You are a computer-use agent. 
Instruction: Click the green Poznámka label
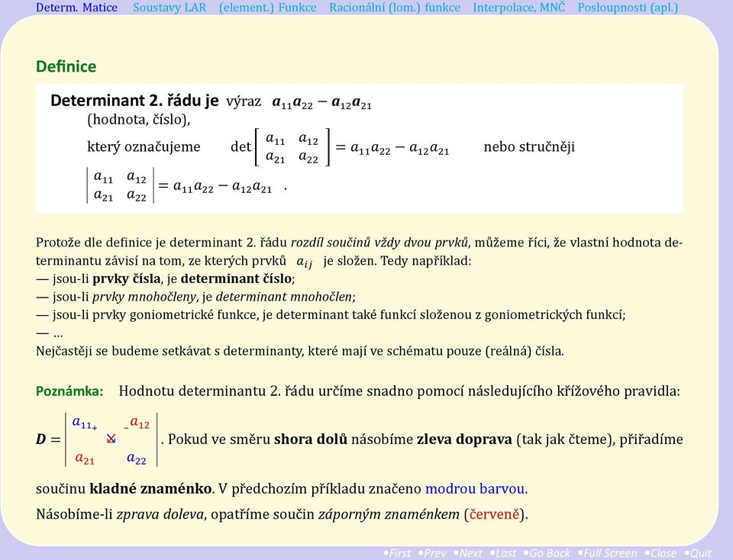coord(69,391)
